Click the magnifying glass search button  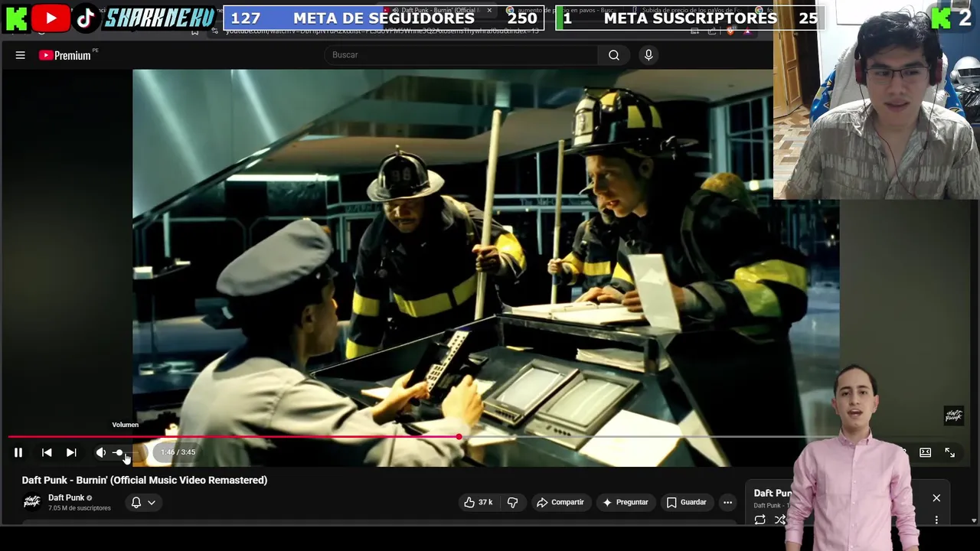tap(614, 55)
